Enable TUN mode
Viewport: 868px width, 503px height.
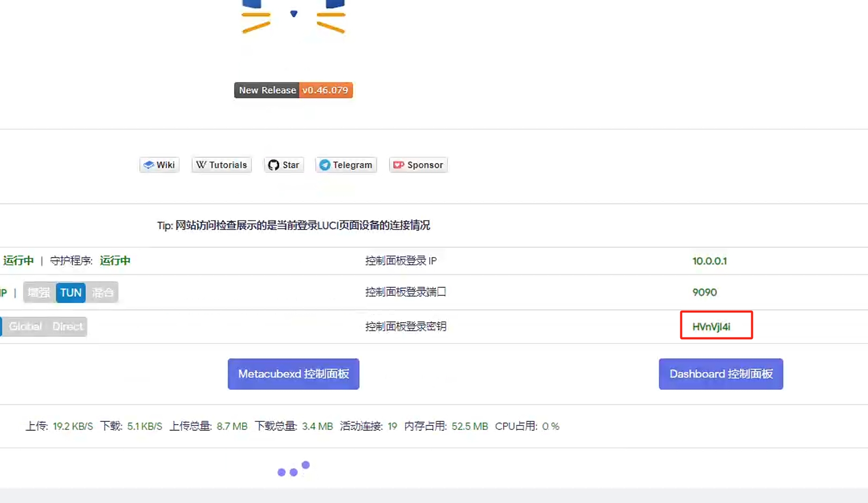coord(70,292)
